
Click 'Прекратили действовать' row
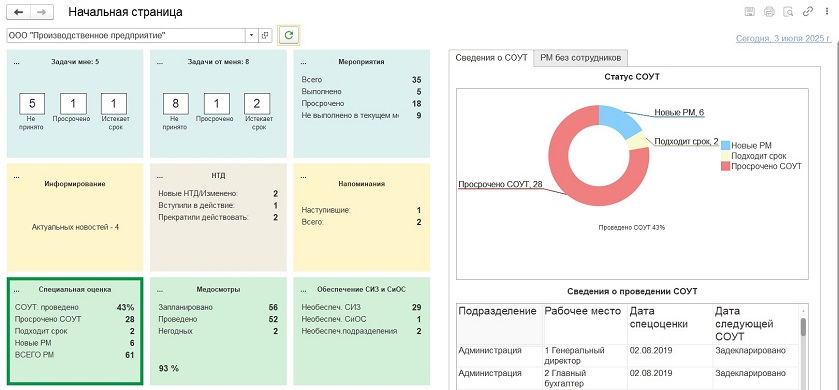218,217
